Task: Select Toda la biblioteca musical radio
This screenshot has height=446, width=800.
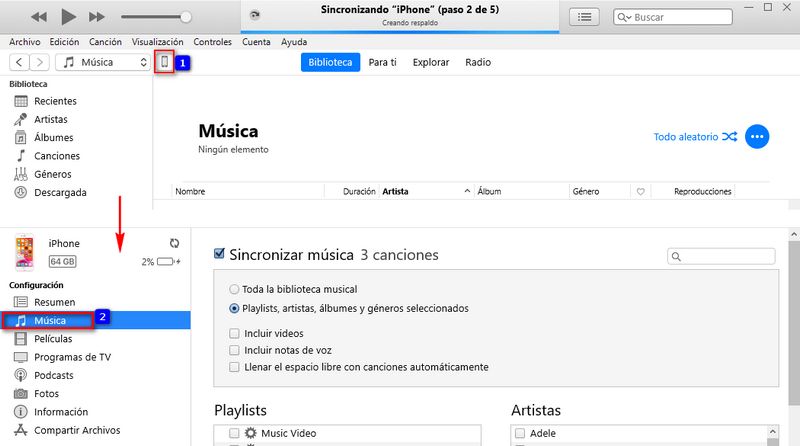Action: 234,289
